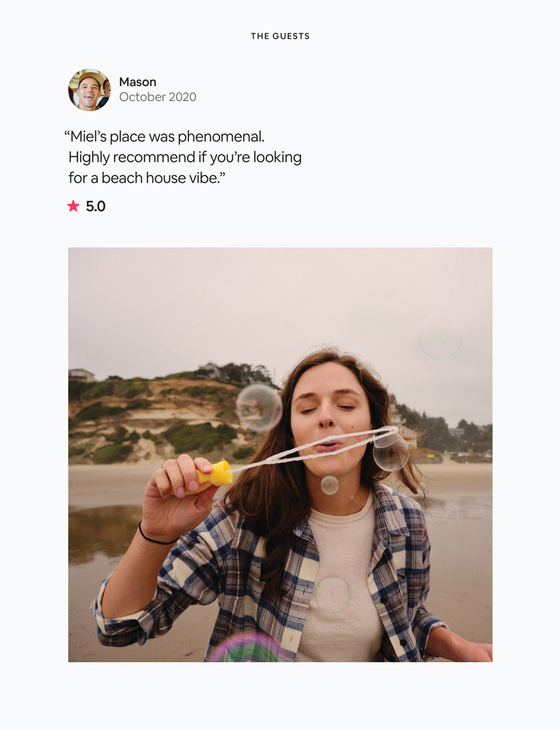The width and height of the screenshot is (560, 730).
Task: Click the large bubble left of the woman's face
Action: [x=259, y=407]
